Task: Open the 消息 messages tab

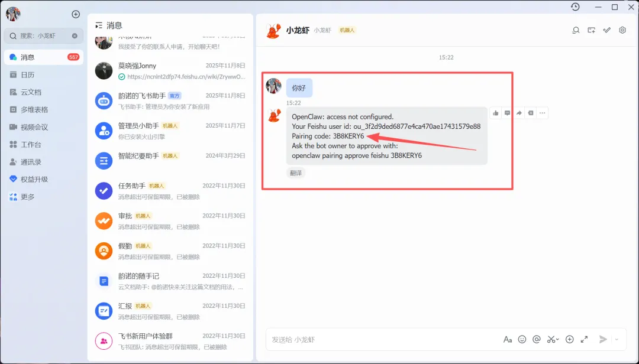Action: click(44, 57)
